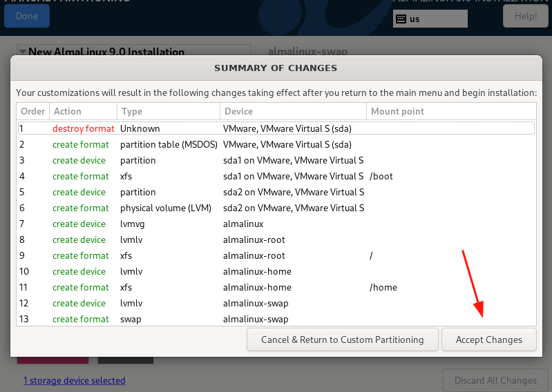Click the Device column header
This screenshot has height=392, width=552.
[293, 111]
